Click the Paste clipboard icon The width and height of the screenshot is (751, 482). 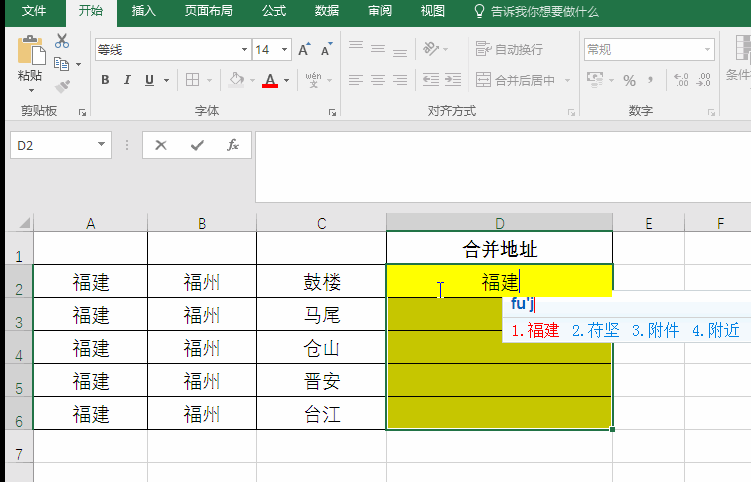click(31, 50)
